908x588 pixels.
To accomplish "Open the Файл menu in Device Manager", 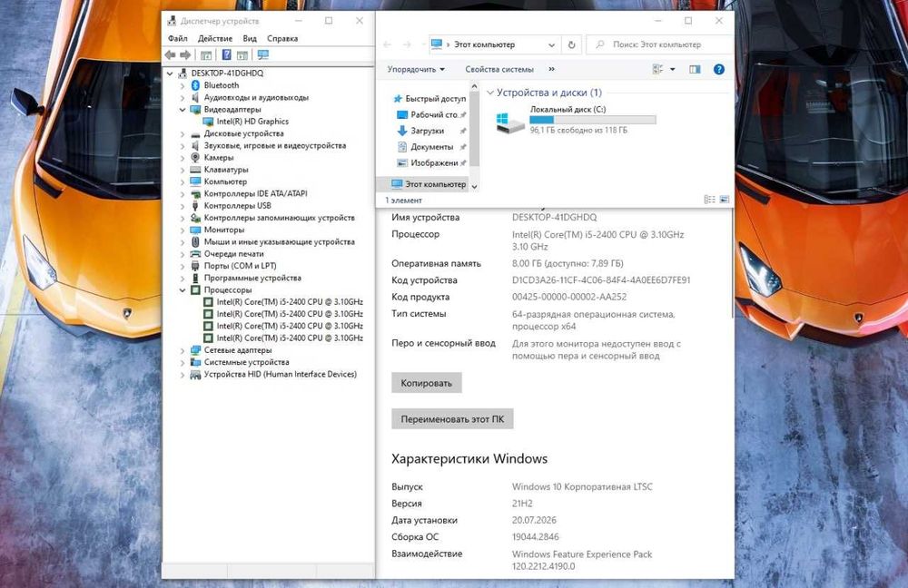I will click(178, 38).
